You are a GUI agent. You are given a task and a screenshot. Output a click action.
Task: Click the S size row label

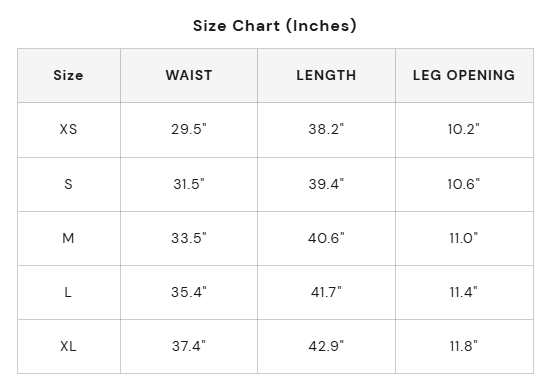(x=68, y=184)
